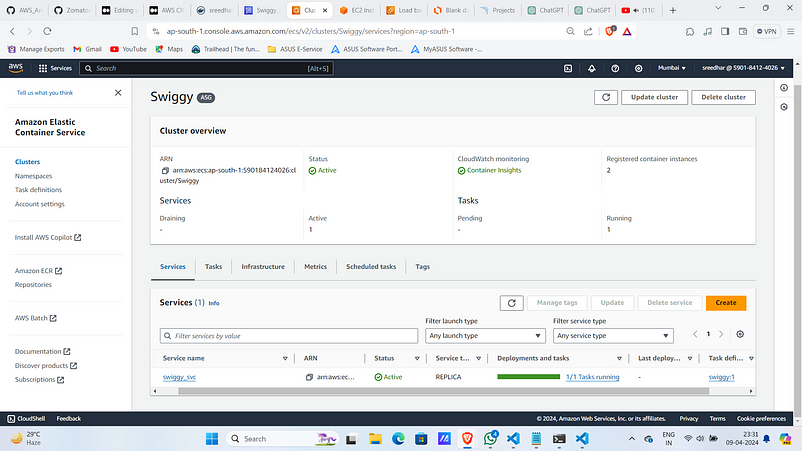Image resolution: width=802 pixels, height=451 pixels.
Task: Click the Filter services by value field
Action: pyautogui.click(x=289, y=335)
